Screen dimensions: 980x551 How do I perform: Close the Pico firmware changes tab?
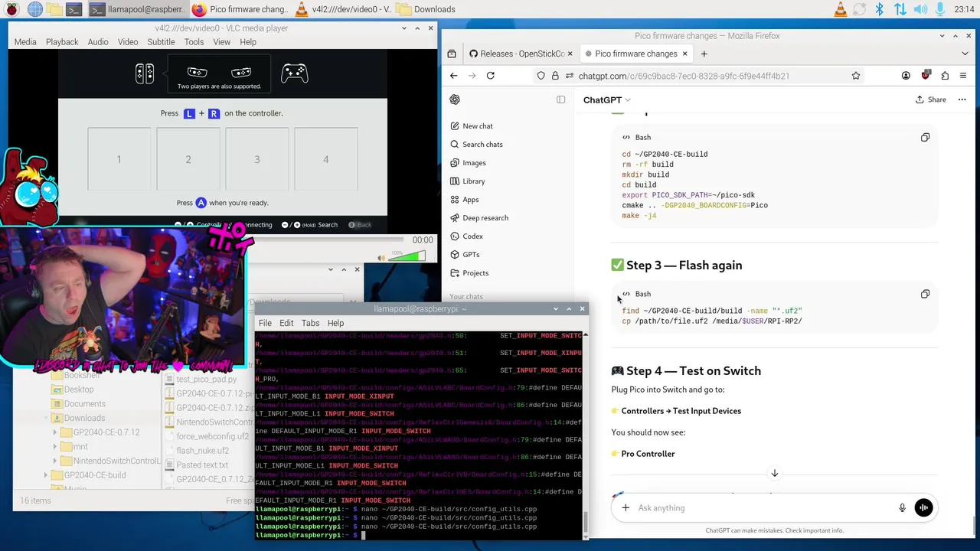(685, 54)
